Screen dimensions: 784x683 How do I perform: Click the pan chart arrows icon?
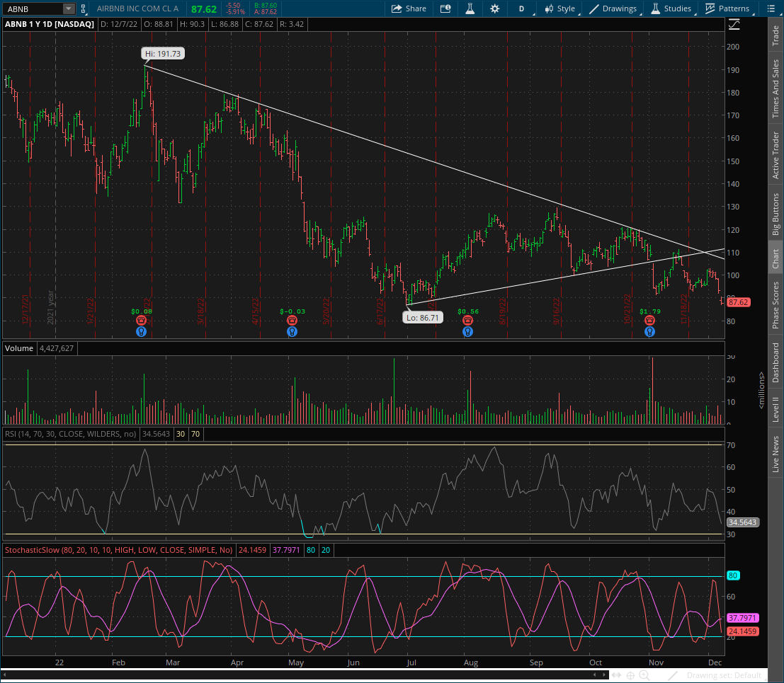616,675
